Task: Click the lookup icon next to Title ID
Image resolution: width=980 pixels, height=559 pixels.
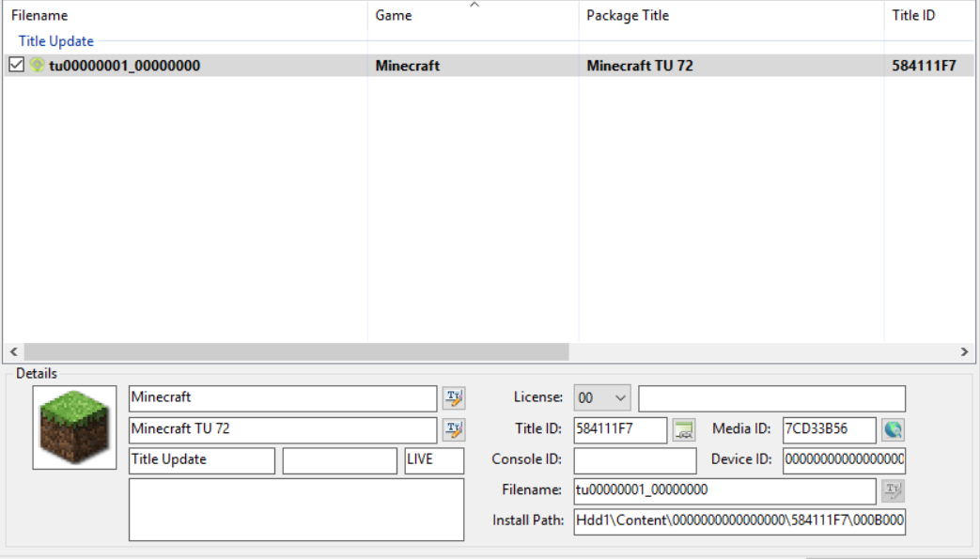Action: [x=683, y=430]
